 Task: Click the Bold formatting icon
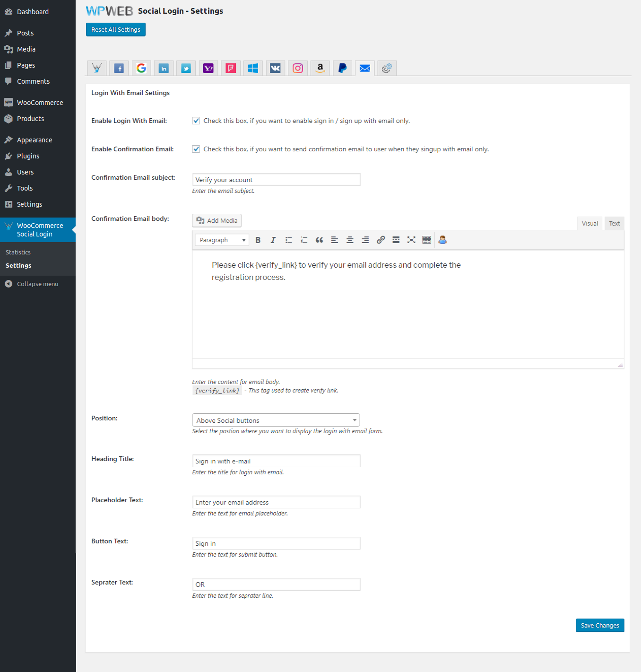click(x=258, y=240)
